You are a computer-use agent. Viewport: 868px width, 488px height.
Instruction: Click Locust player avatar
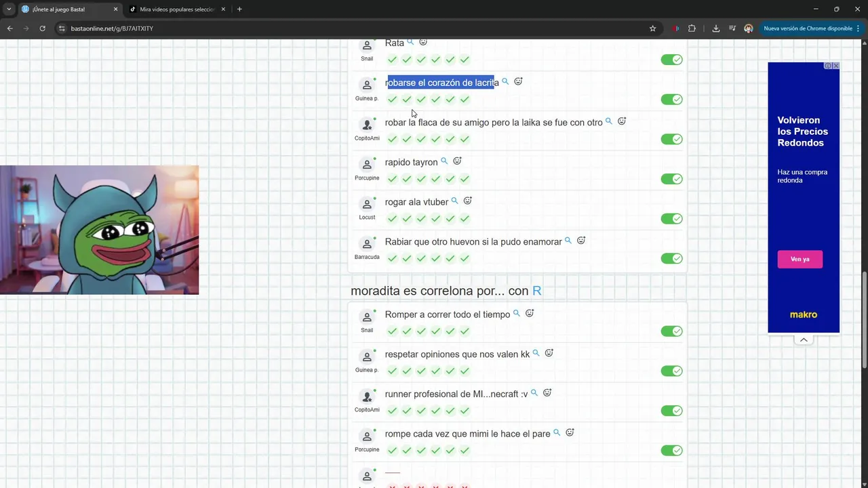(367, 205)
